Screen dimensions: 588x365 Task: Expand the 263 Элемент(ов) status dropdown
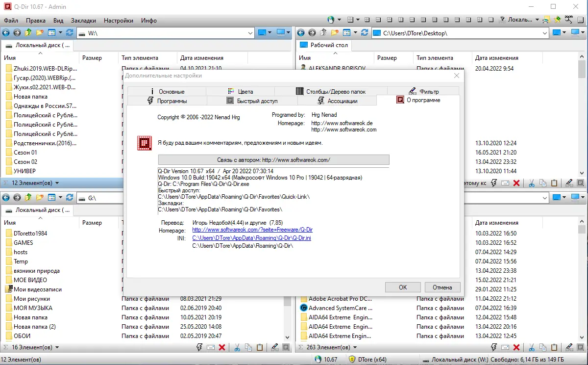(354, 347)
